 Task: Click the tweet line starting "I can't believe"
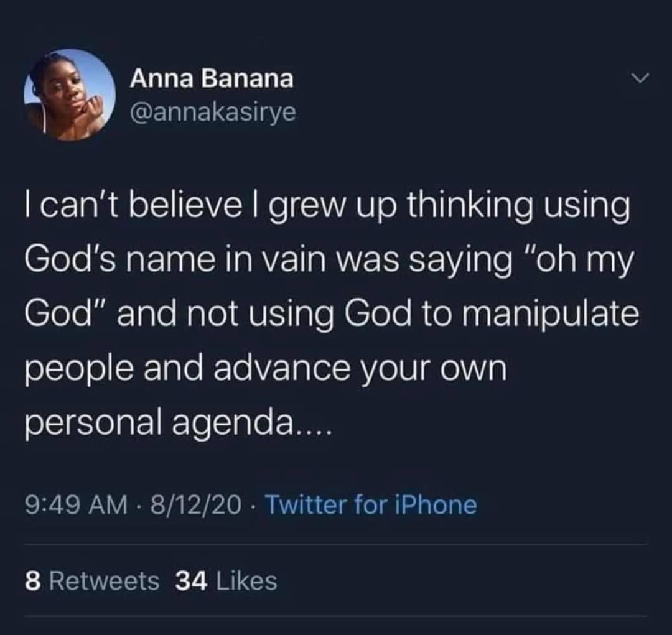pos(327,206)
